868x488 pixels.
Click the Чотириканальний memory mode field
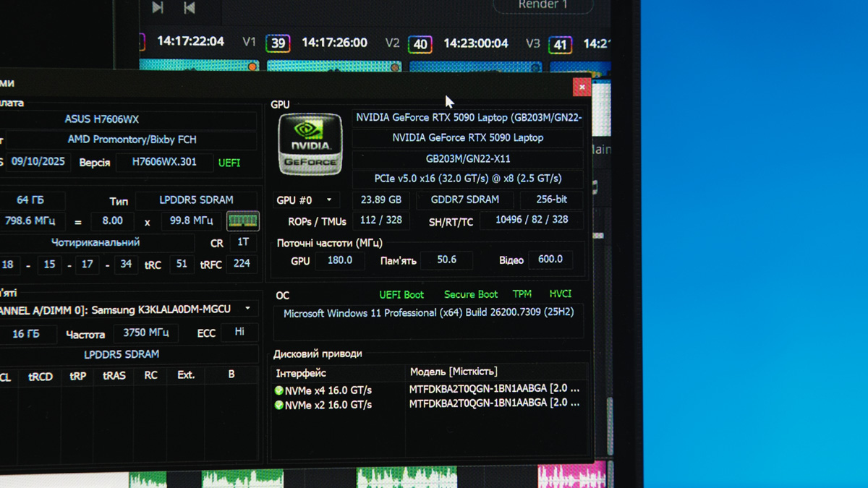click(95, 243)
